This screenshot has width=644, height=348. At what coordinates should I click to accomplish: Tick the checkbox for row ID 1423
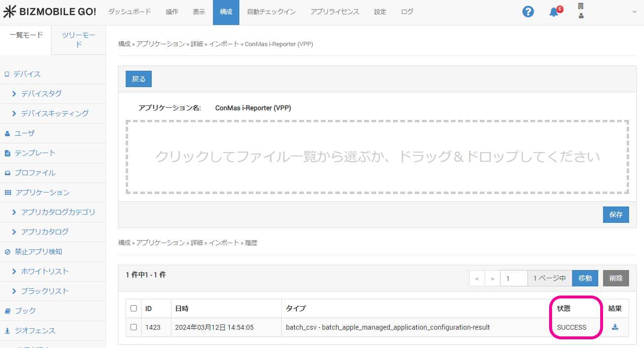point(133,327)
